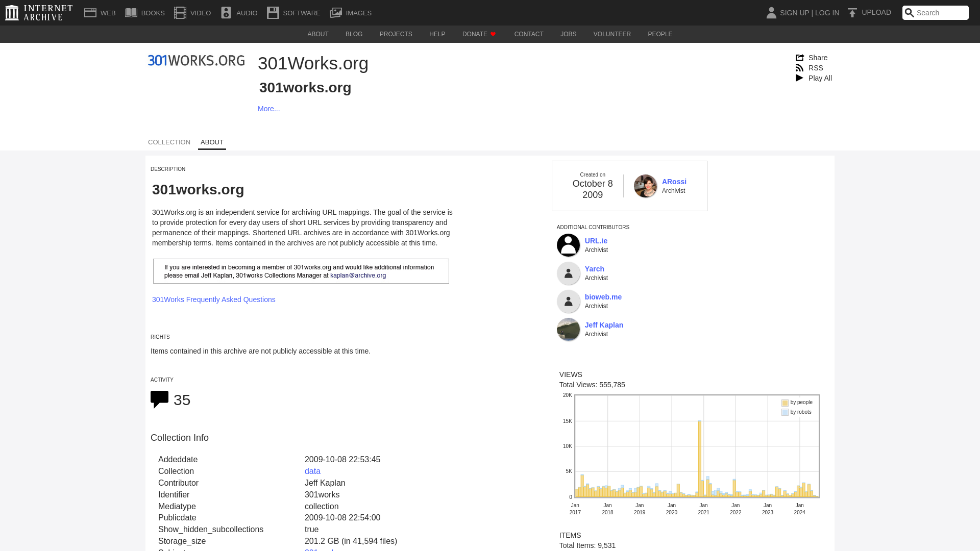The height and width of the screenshot is (551, 980).
Task: Open the People menu item
Action: [660, 34]
